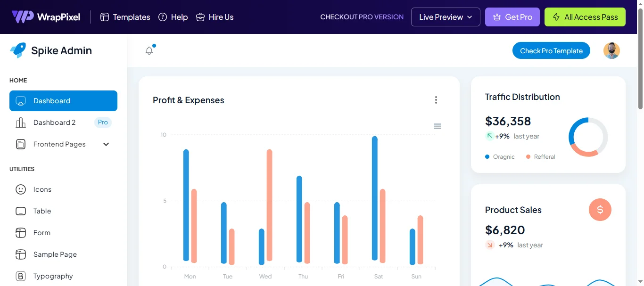
Task: Select Dashboard in the sidebar
Action: 63,101
